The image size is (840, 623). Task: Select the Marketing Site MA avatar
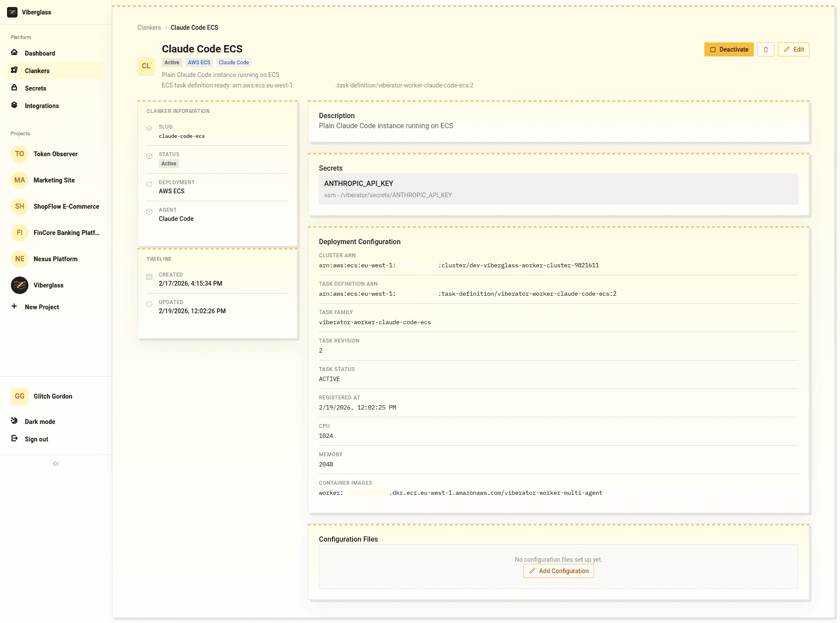[19, 180]
